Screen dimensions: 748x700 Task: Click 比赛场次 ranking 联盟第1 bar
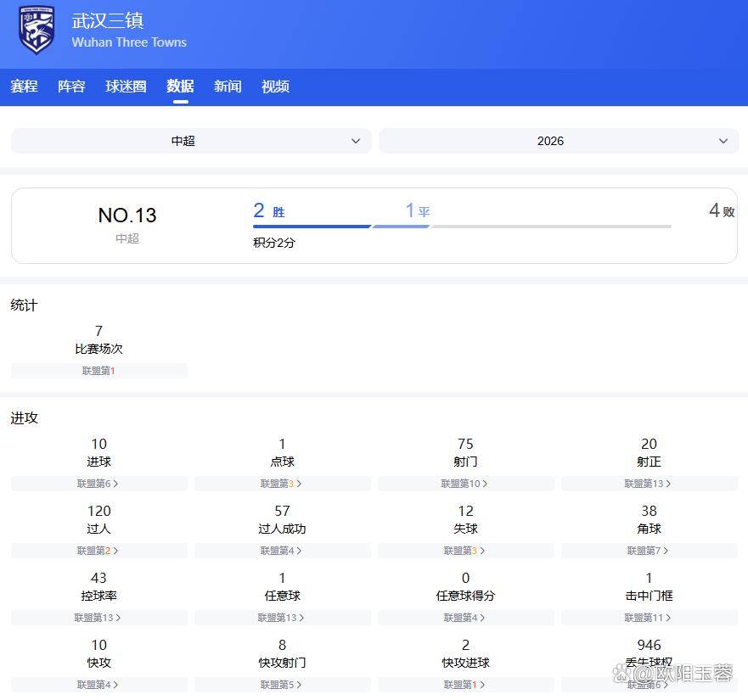tap(98, 371)
